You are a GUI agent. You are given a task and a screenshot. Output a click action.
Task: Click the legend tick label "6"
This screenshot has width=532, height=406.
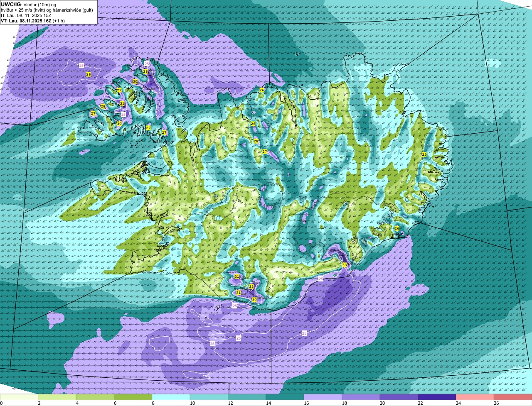click(115, 403)
